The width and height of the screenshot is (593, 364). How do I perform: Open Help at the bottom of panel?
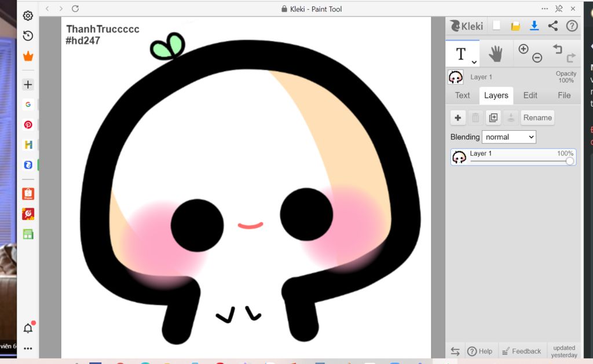point(480,351)
